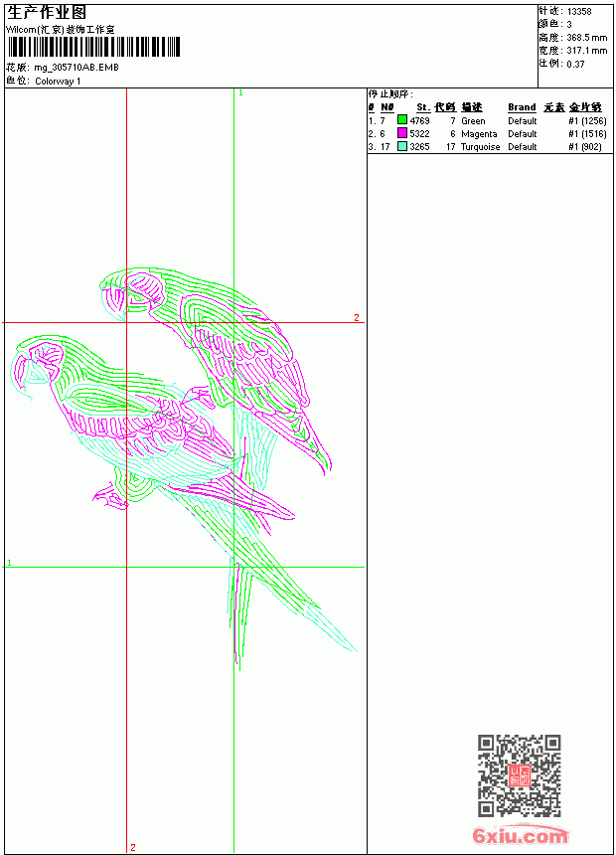Click the mg_305710AB.EMB file name
The height and width of the screenshot is (855, 616).
click(77, 68)
